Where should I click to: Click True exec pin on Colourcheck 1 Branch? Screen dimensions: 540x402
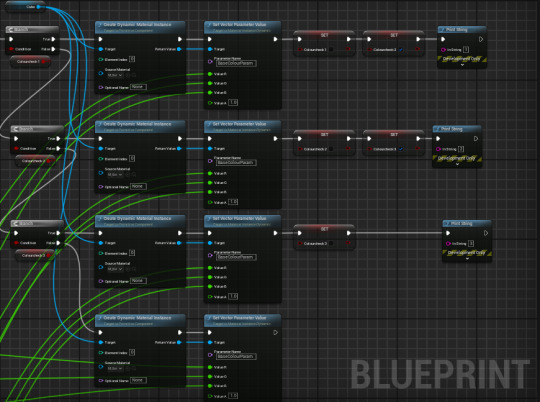[53, 39]
